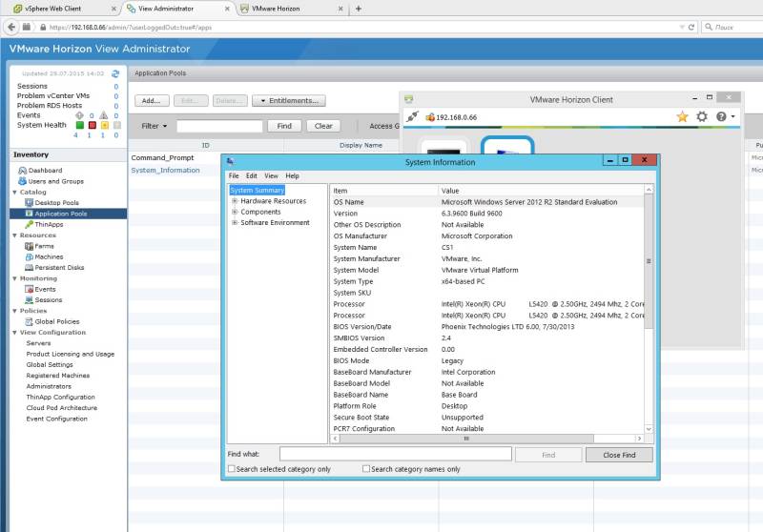This screenshot has height=532, width=763.
Task: Toggle Search category names only
Action: [x=366, y=469]
